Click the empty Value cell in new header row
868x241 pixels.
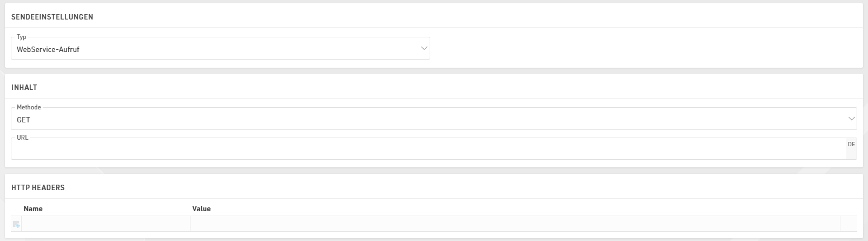pyautogui.click(x=514, y=224)
